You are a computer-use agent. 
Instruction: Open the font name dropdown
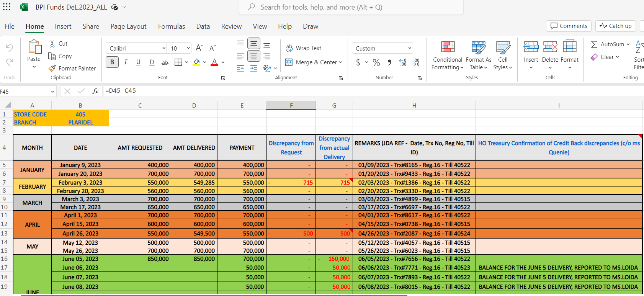[164, 48]
